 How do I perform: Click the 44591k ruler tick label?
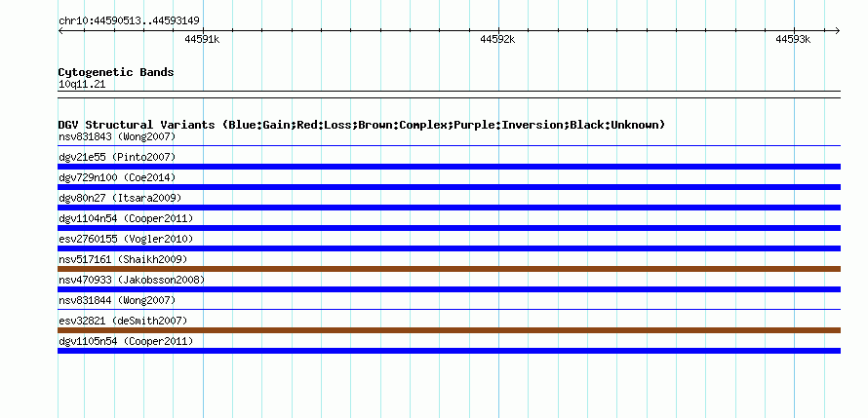point(202,39)
